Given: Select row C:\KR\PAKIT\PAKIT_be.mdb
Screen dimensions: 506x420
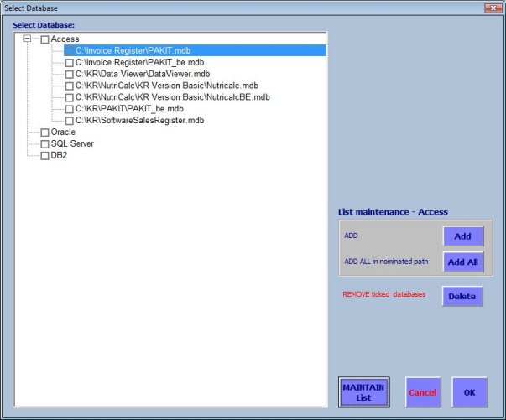Looking at the screenshot, I should click(x=129, y=109).
